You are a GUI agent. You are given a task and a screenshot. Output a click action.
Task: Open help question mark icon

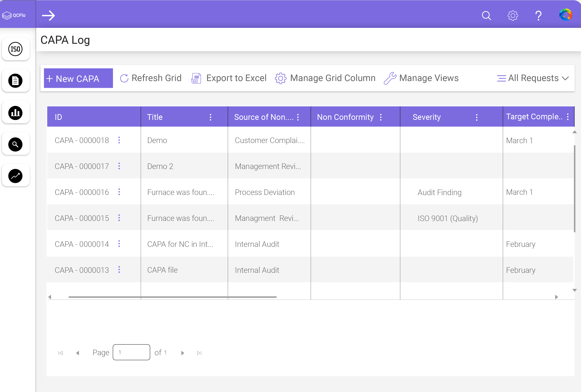538,16
